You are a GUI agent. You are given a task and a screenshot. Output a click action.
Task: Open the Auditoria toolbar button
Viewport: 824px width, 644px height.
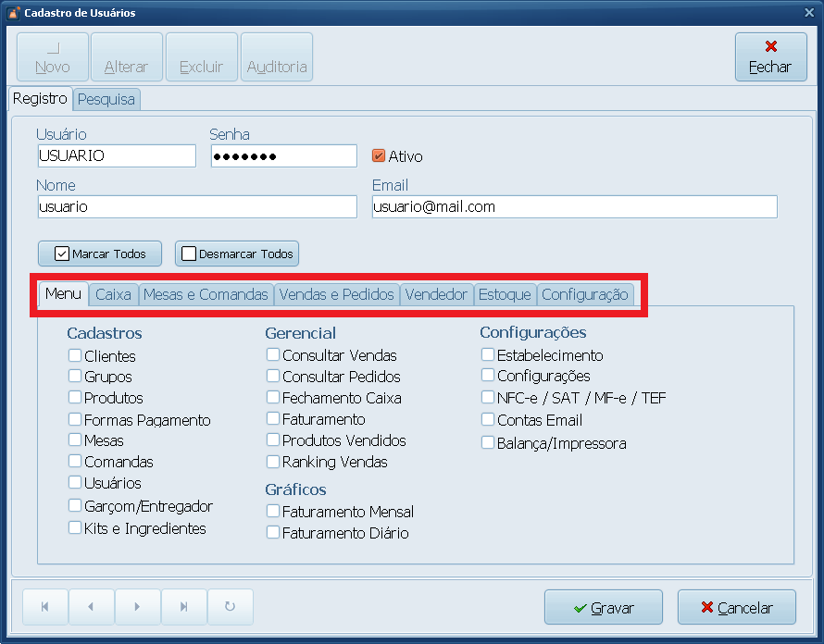pos(277,57)
